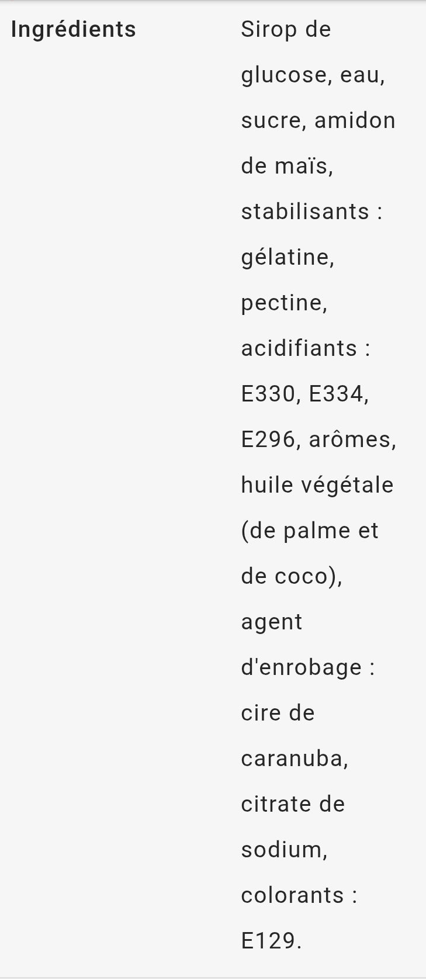This screenshot has width=426, height=980.
Task: Select the text 'Sirop de'
Action: (x=286, y=29)
